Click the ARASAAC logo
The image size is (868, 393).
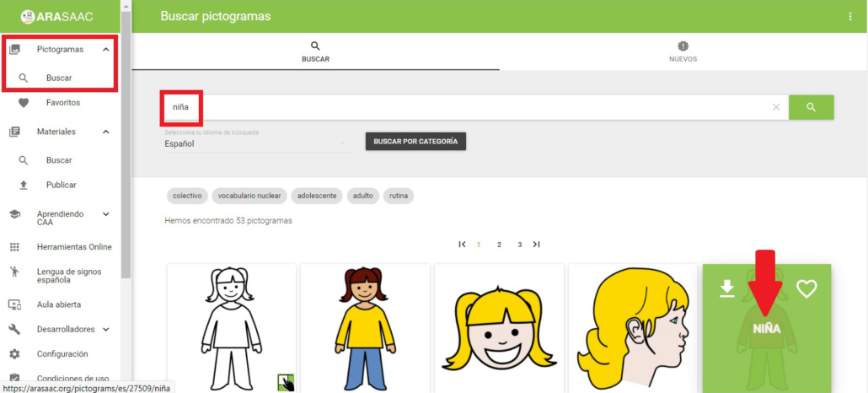click(56, 17)
